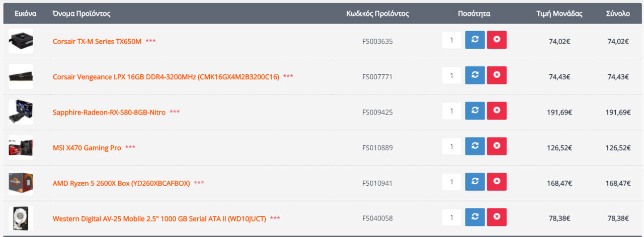Update quantity for Western Digital AV-25 drive
The height and width of the screenshot is (237, 644).
point(475,217)
